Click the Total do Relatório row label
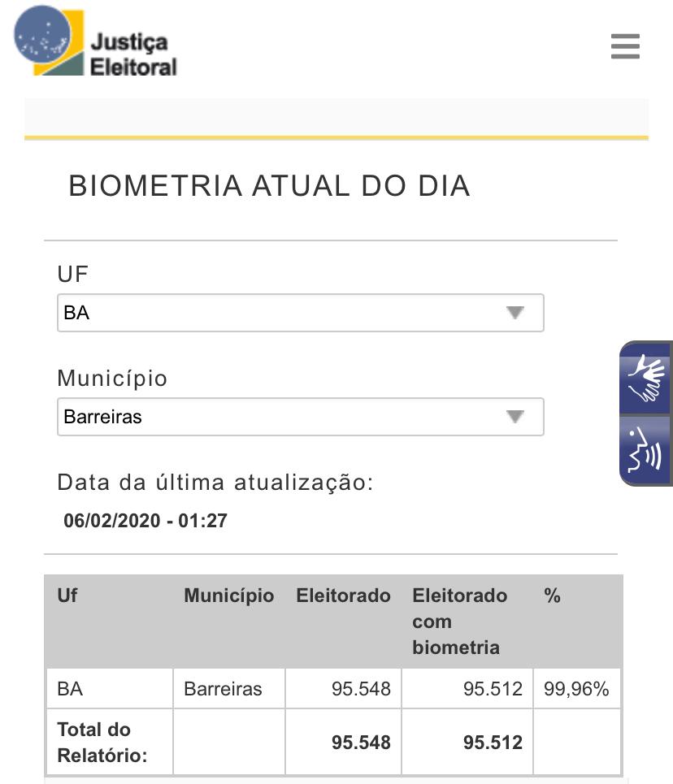 [102, 742]
